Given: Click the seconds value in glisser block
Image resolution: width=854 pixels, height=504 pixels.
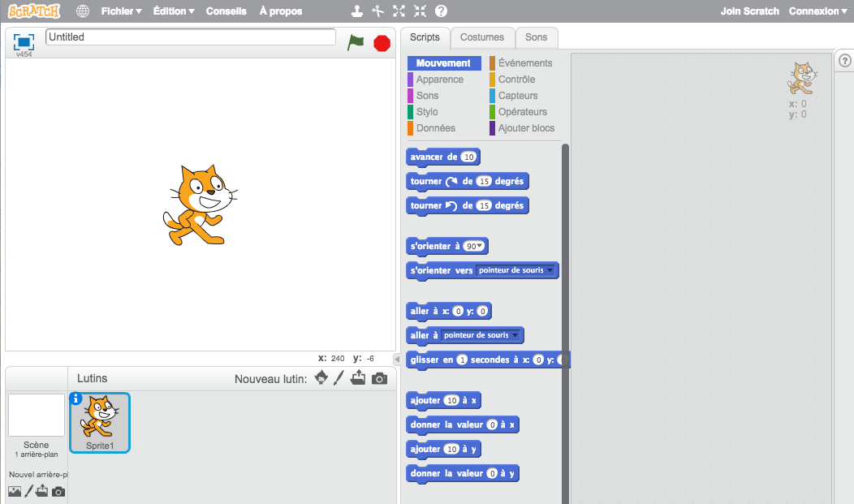Looking at the screenshot, I should (x=462, y=360).
